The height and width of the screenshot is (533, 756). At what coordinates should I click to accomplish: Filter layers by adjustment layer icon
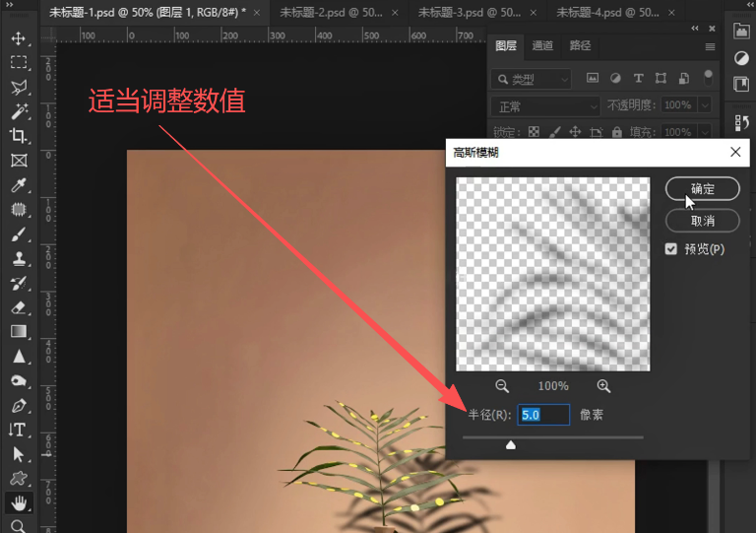click(x=615, y=78)
